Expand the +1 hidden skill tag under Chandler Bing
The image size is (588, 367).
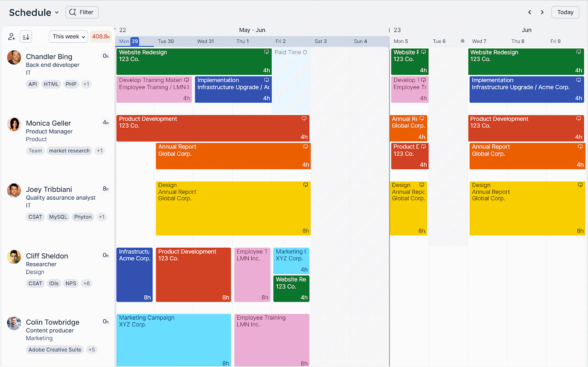click(86, 84)
